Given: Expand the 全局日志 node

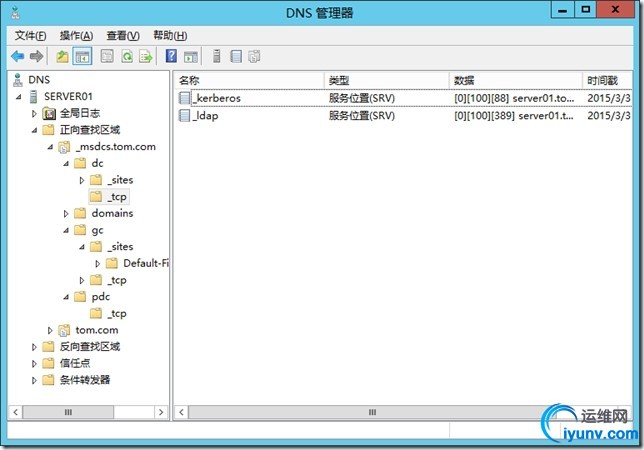Looking at the screenshot, I should [x=34, y=114].
